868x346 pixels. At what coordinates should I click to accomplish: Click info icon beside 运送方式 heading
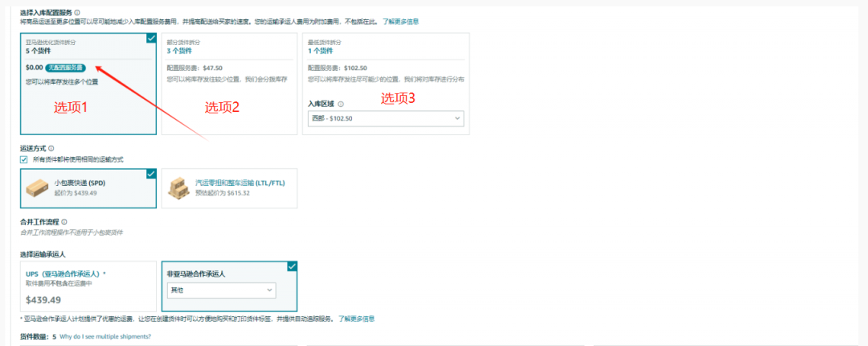coord(51,149)
